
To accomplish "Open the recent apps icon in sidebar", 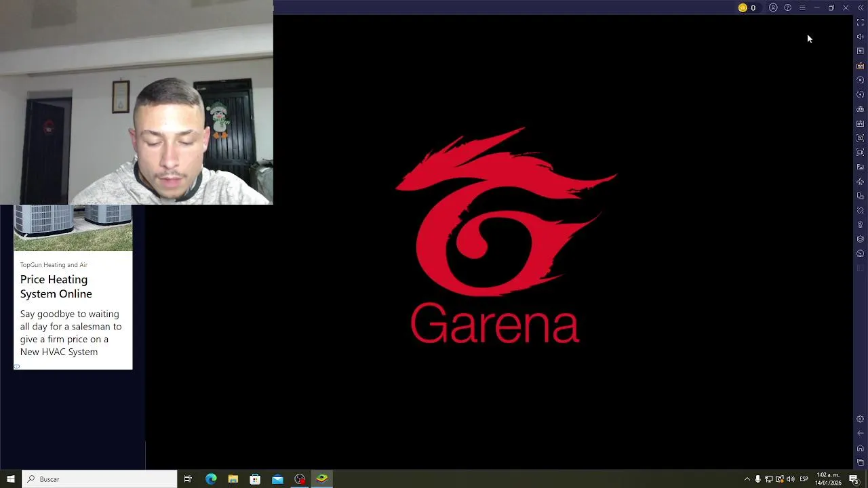I will (x=861, y=462).
